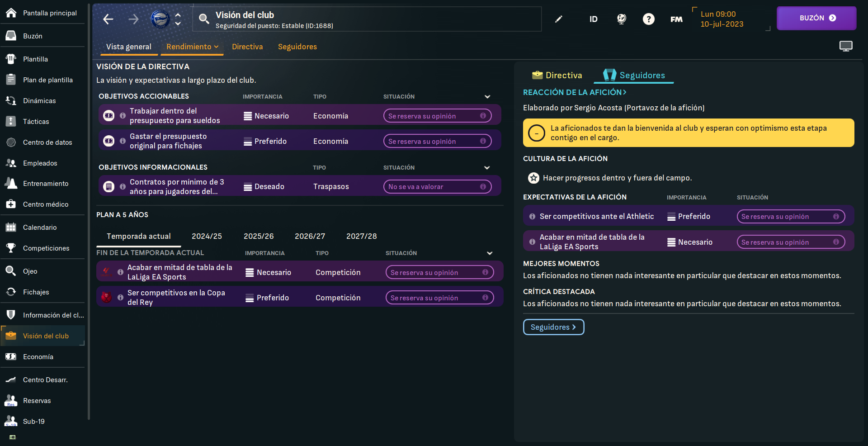Click the date Lun 09:00 10-jul-2023
The image size is (868, 446).
tap(722, 19)
